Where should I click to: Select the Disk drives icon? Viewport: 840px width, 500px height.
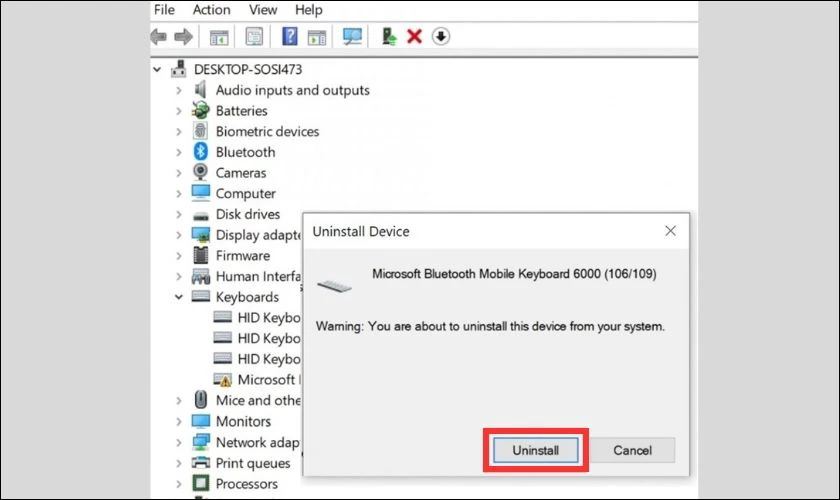pyautogui.click(x=201, y=215)
